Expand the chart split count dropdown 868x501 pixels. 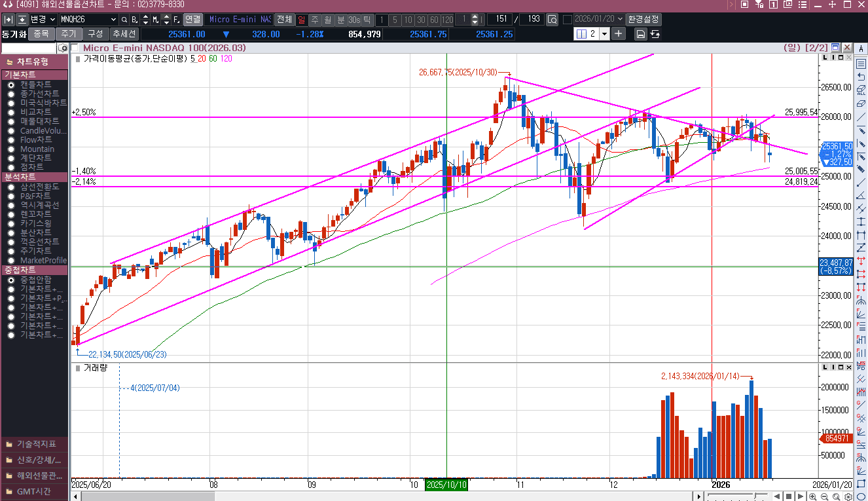(604, 33)
